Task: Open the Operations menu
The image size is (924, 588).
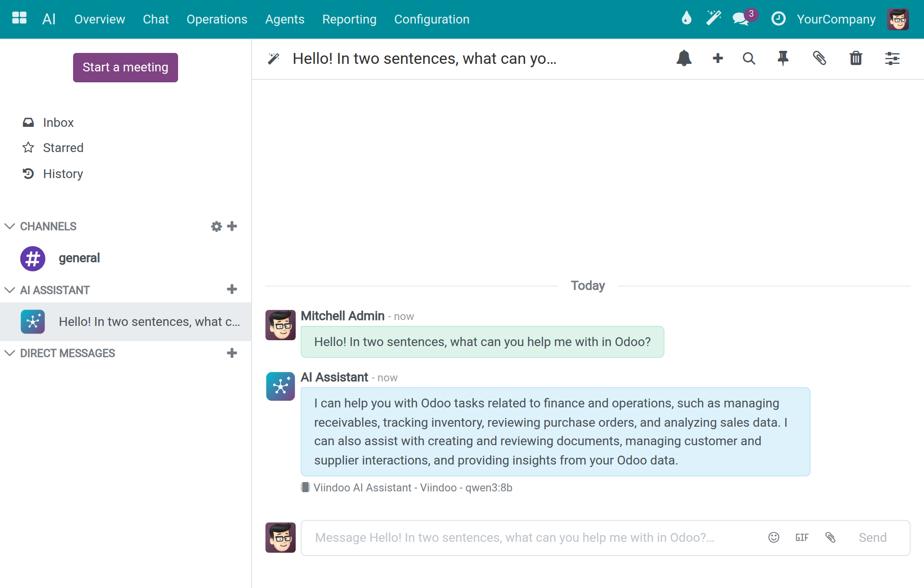Action: point(217,19)
